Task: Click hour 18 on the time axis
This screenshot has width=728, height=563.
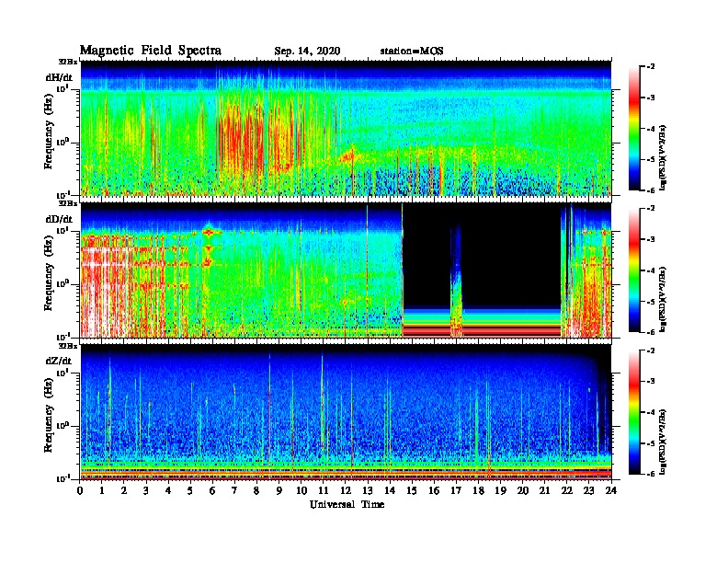Action: click(479, 490)
